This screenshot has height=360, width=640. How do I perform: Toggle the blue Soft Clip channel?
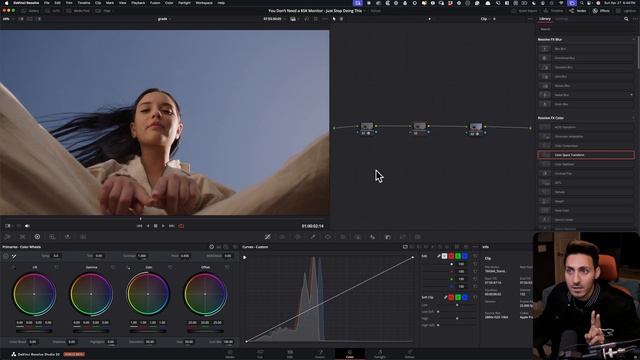(x=464, y=297)
